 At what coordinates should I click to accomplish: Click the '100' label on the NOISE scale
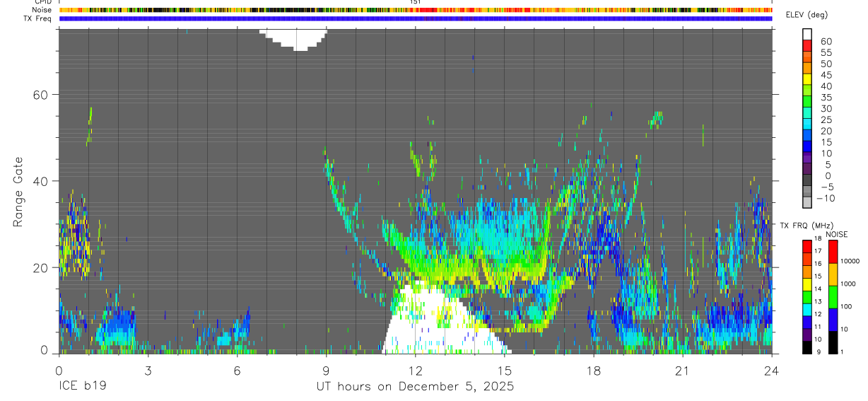pyautogui.click(x=847, y=306)
